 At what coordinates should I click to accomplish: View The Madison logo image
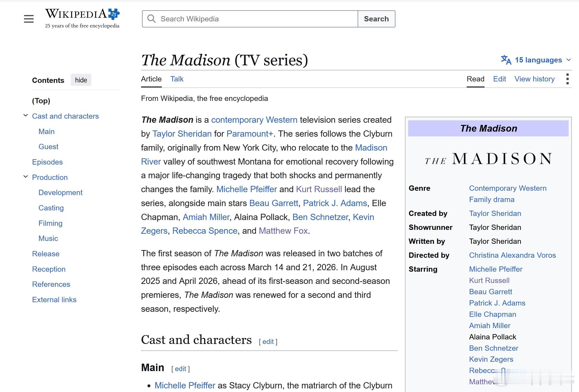(x=488, y=159)
